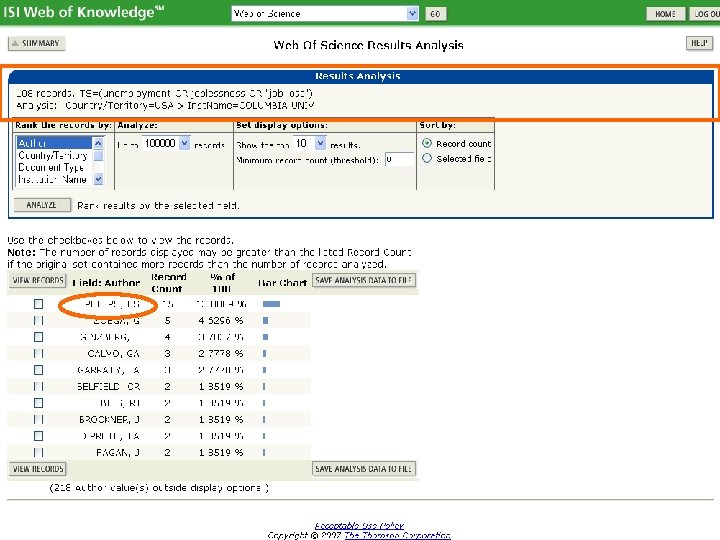Check the box for the author with the longest bar
The width and height of the screenshot is (720, 540).
tap(39, 304)
